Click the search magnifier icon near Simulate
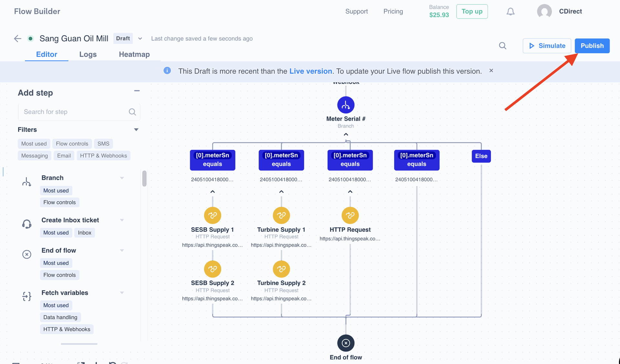 [x=502, y=46]
